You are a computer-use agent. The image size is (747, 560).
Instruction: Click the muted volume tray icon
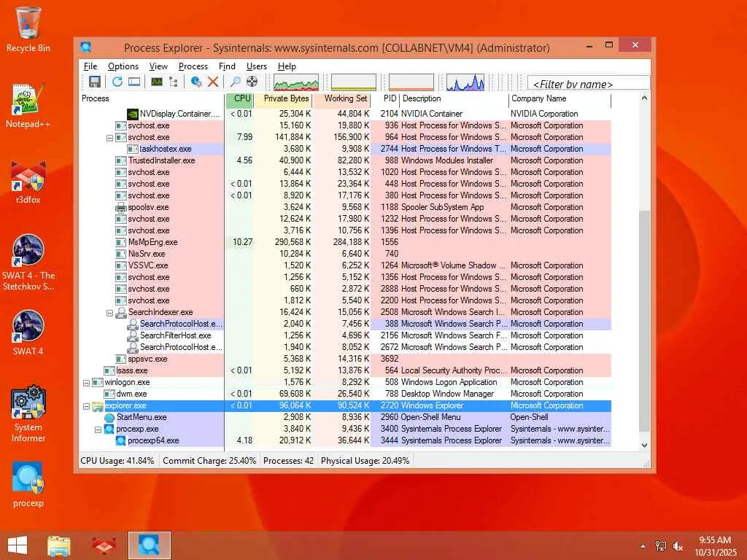point(678,545)
